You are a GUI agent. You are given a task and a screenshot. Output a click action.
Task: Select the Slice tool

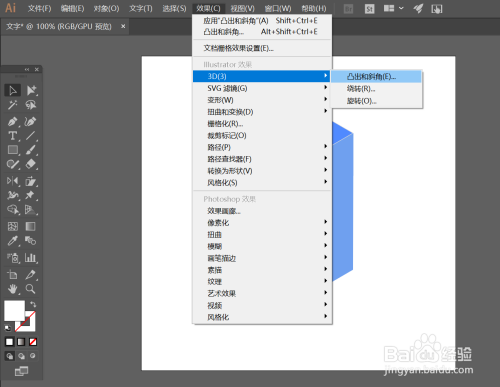[x=31, y=275]
